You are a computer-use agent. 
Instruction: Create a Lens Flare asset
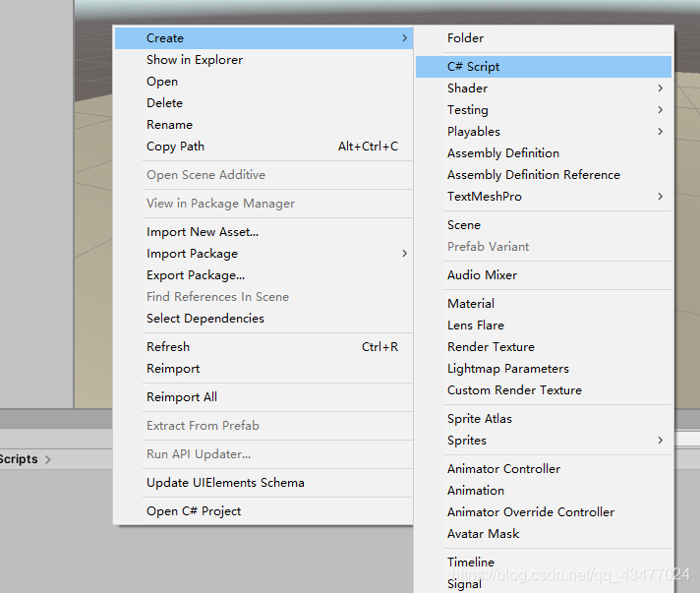click(544, 326)
